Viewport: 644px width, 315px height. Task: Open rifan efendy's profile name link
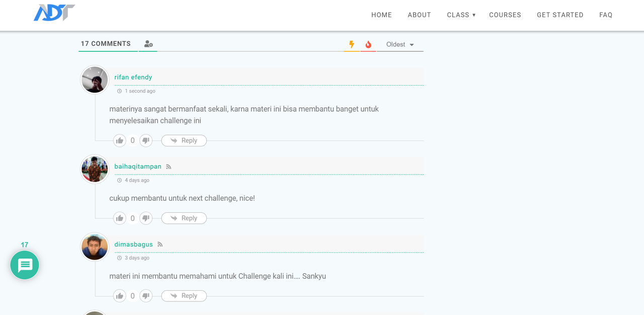pos(133,77)
